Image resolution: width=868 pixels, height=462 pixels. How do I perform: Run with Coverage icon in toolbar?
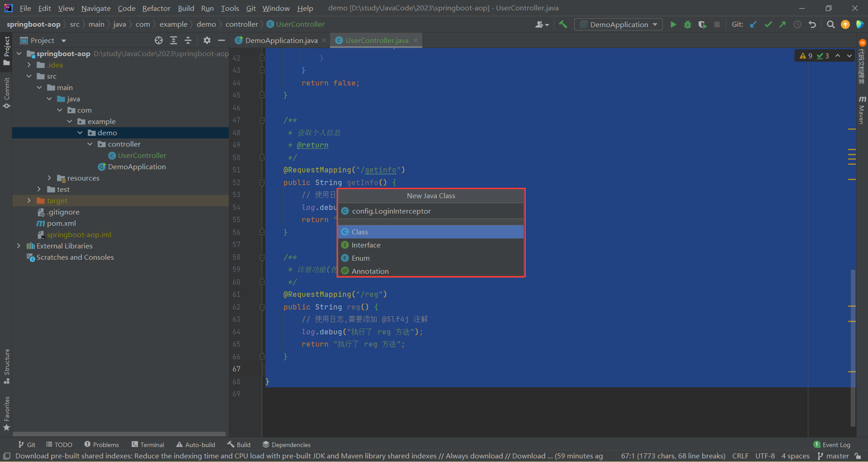[702, 24]
